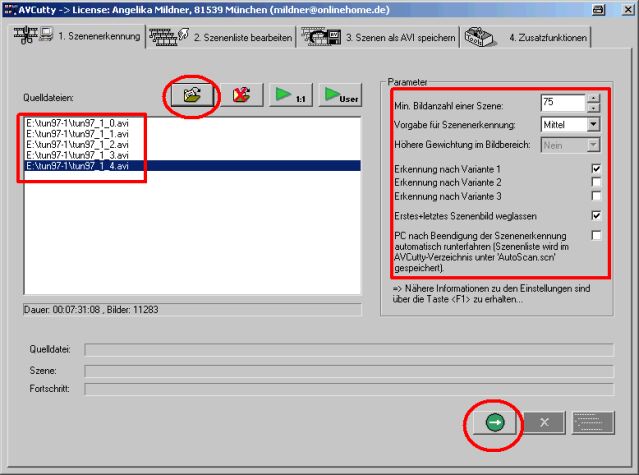Toggle Erkennung nach Variante 1 checkbox
The width and height of the screenshot is (639, 475).
click(596, 169)
